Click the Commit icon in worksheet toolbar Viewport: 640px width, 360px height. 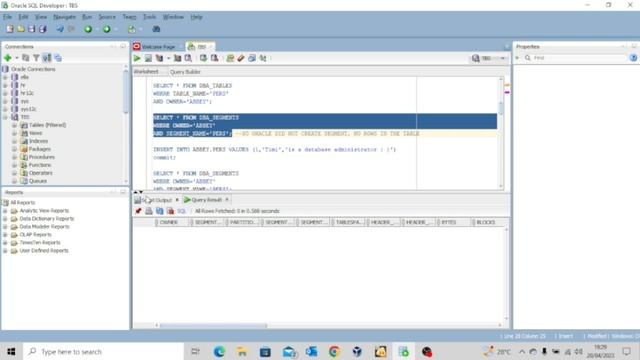point(203,58)
